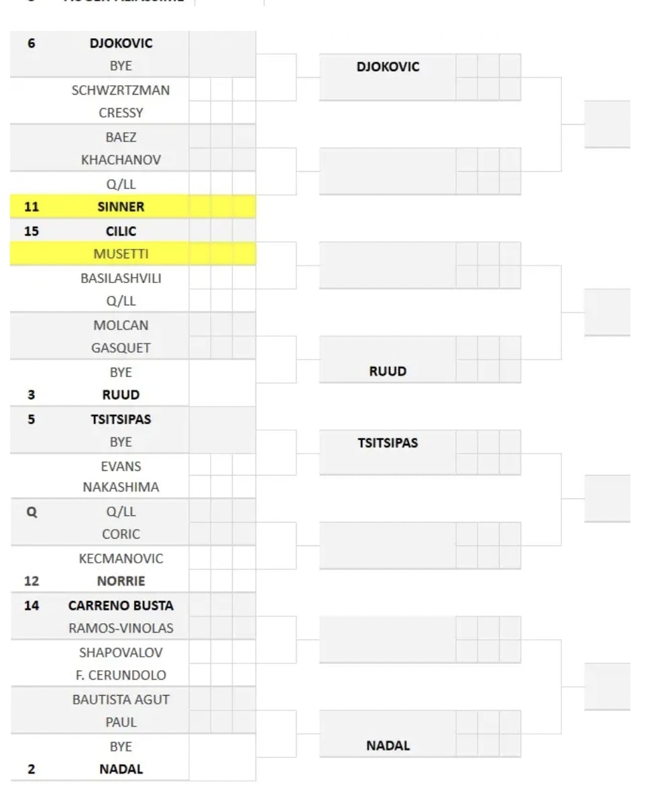Choose the F. CERUNDOLO row
This screenshot has height=805, width=672.
pos(121,676)
